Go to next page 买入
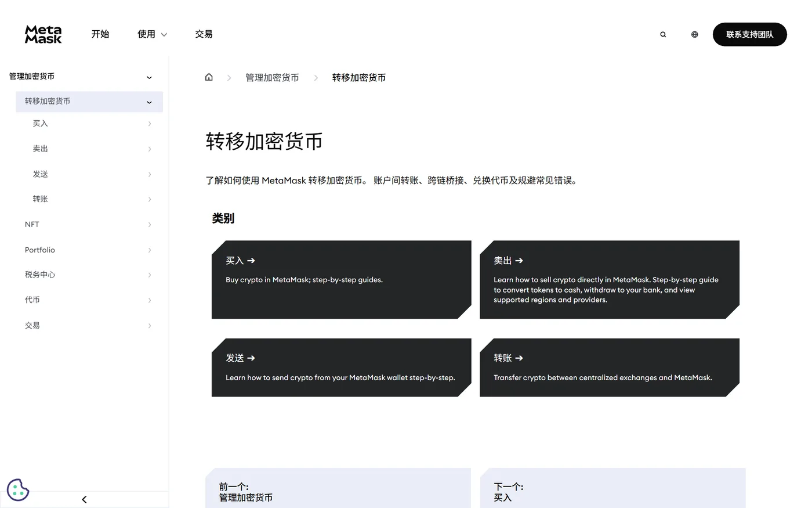Screen dimensions: 812x508 coord(613,488)
